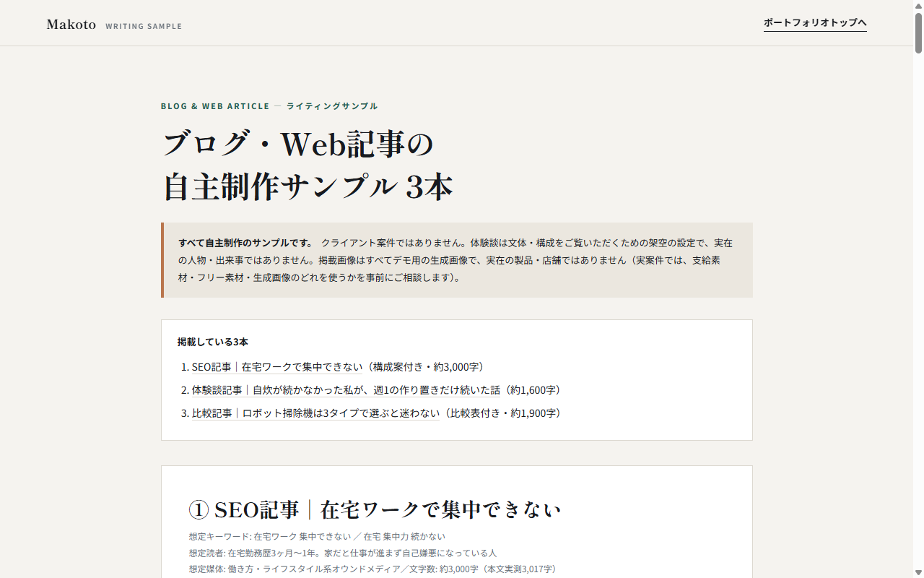Click the （比較表付き・約1,900字） note text
The height and width of the screenshot is (578, 924).
pos(503,413)
